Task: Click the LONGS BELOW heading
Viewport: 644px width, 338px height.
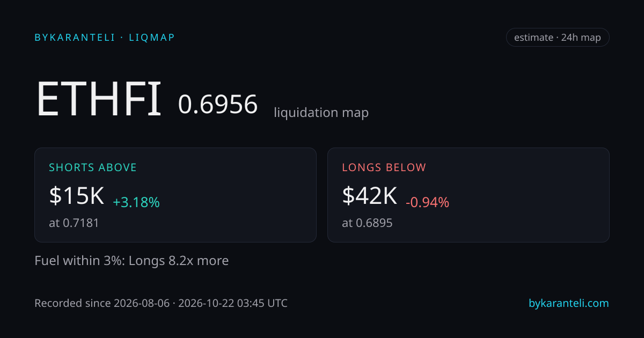Action: click(x=384, y=167)
